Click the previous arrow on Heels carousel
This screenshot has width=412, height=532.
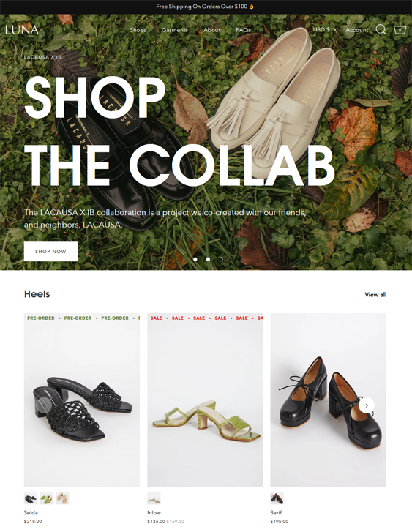pyautogui.click(x=44, y=405)
